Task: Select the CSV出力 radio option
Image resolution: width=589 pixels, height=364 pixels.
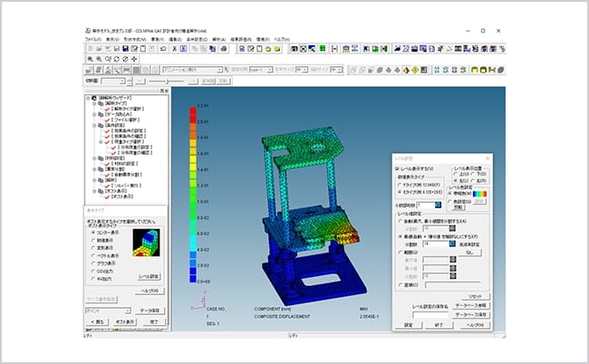Action: click(93, 272)
